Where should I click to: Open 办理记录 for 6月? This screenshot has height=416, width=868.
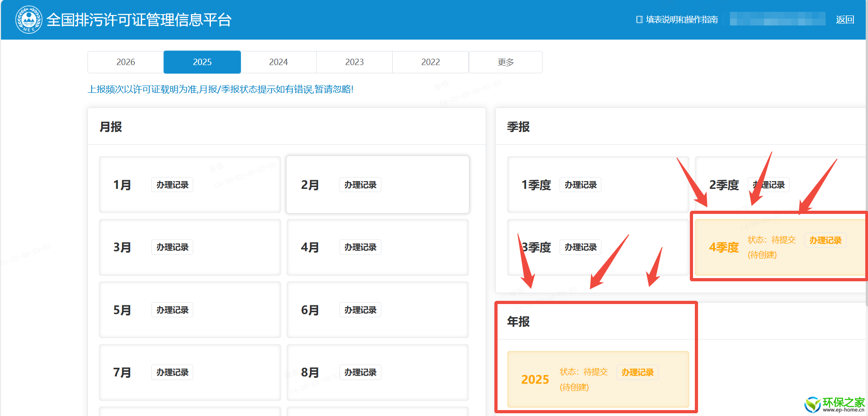[x=360, y=310]
